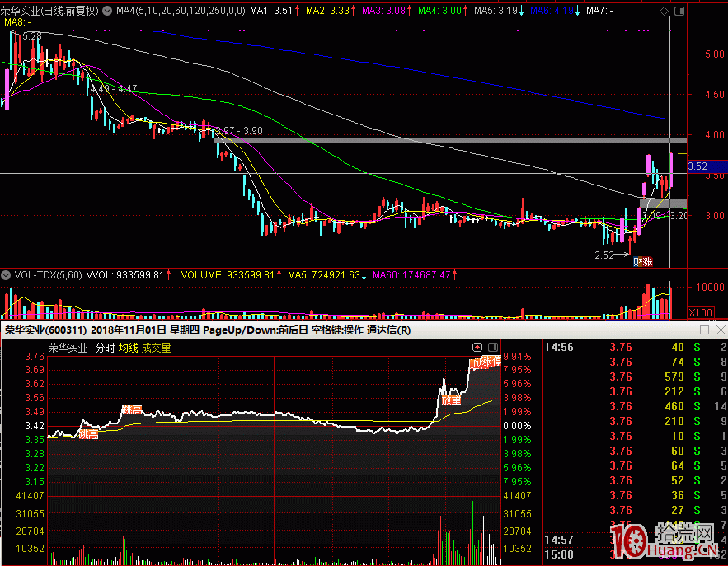Click the 放量 signal marker
Image resolution: width=728 pixels, height=566 pixels.
[451, 400]
